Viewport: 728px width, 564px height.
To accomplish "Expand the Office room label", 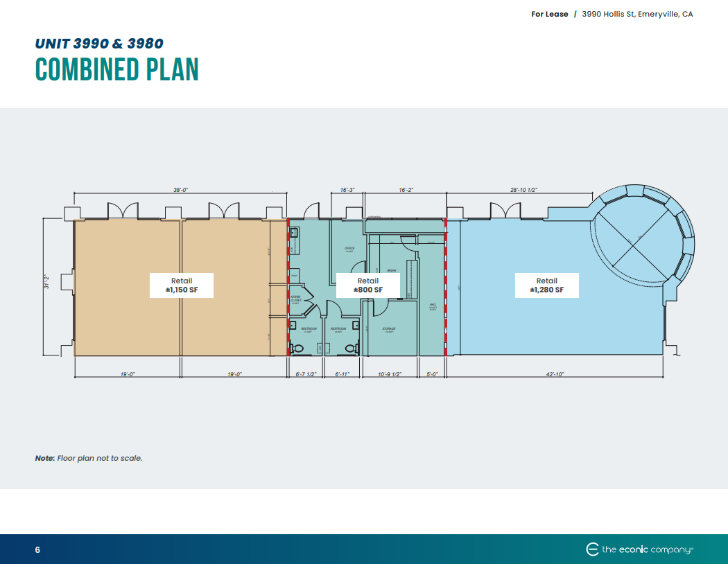I will [349, 249].
